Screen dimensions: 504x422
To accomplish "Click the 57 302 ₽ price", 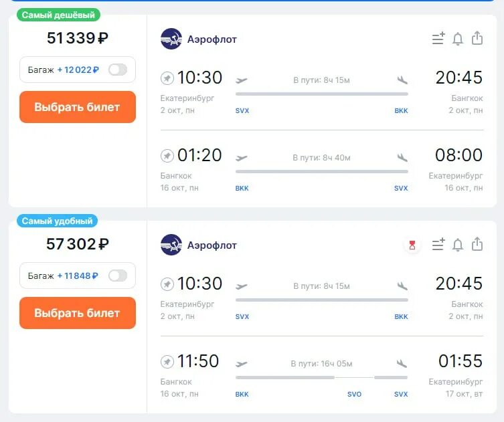I will 78,244.
